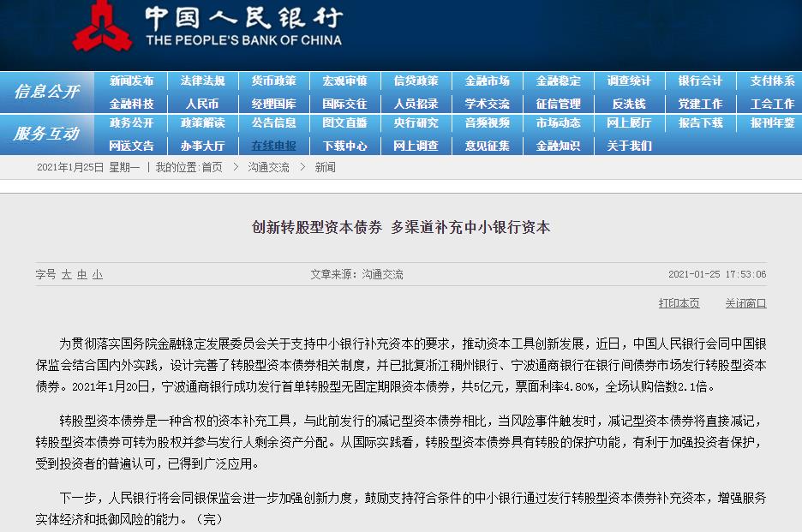
Task: Open 政策解读 navigation item
Action: tap(202, 123)
